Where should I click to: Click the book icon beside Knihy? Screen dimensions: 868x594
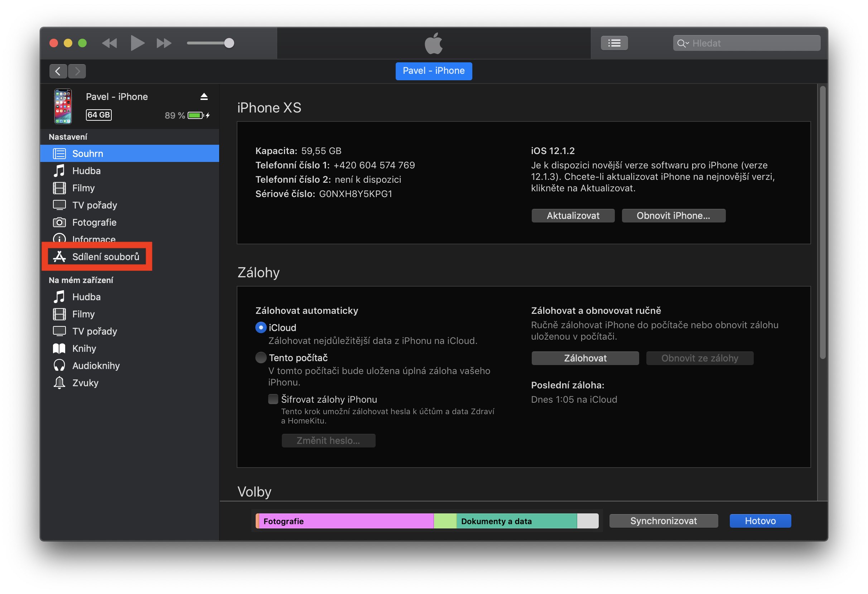(x=59, y=348)
